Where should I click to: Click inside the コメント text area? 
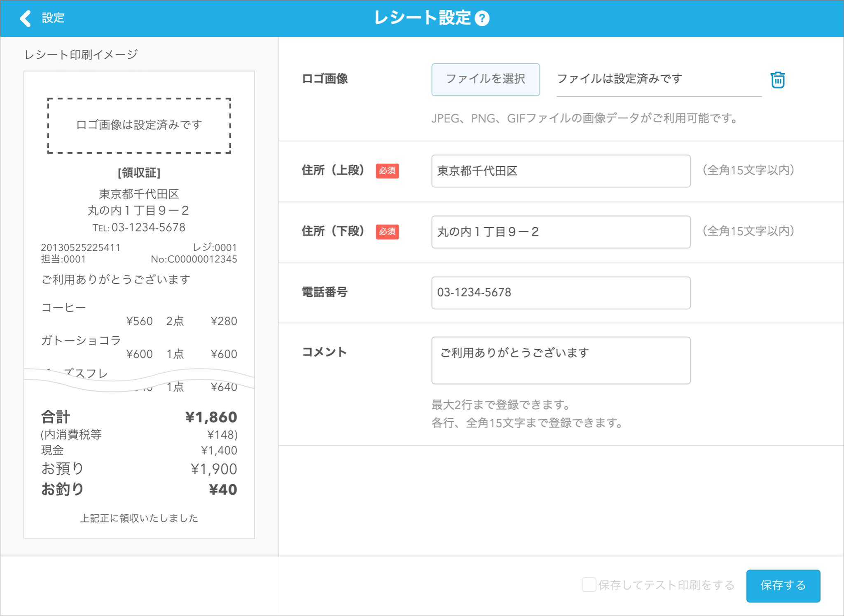pos(560,360)
